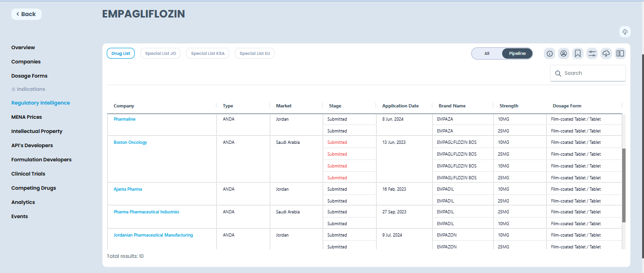Click the bookmark icon in toolbar
Screen dimensions: 644x273
pyautogui.click(x=578, y=53)
